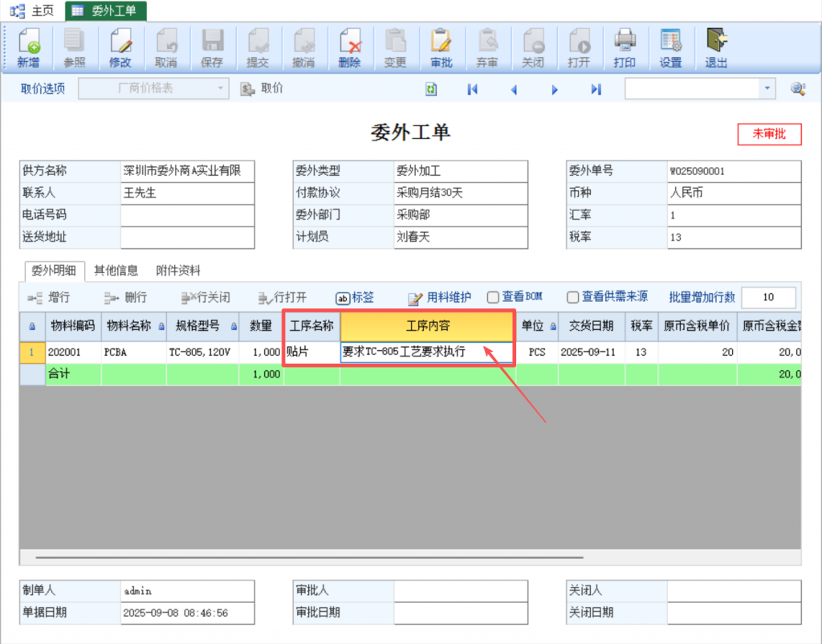Screen dimensions: 822x644
Task: Click the 新增 (New) toolbar icon
Action: (28, 48)
